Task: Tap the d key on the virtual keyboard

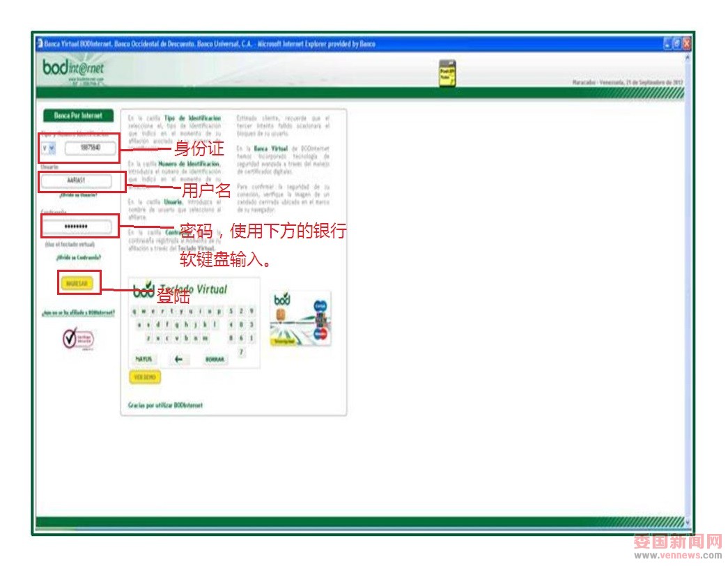Action: [158, 325]
